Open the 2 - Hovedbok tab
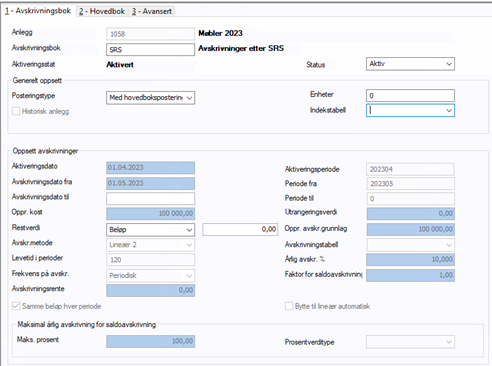The image size is (492, 366). pyautogui.click(x=102, y=11)
